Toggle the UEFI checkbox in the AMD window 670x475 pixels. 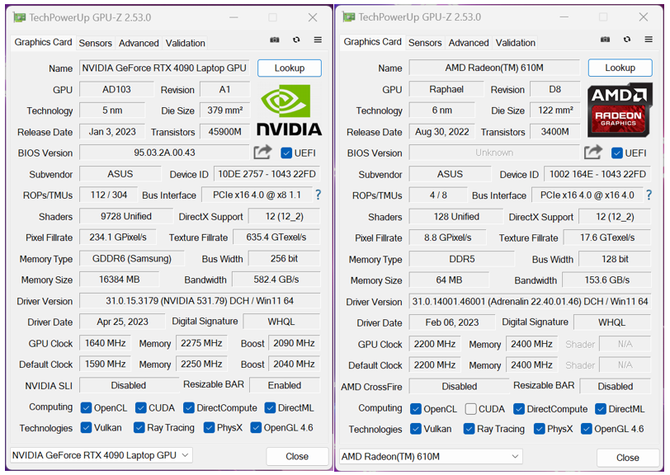pos(617,153)
